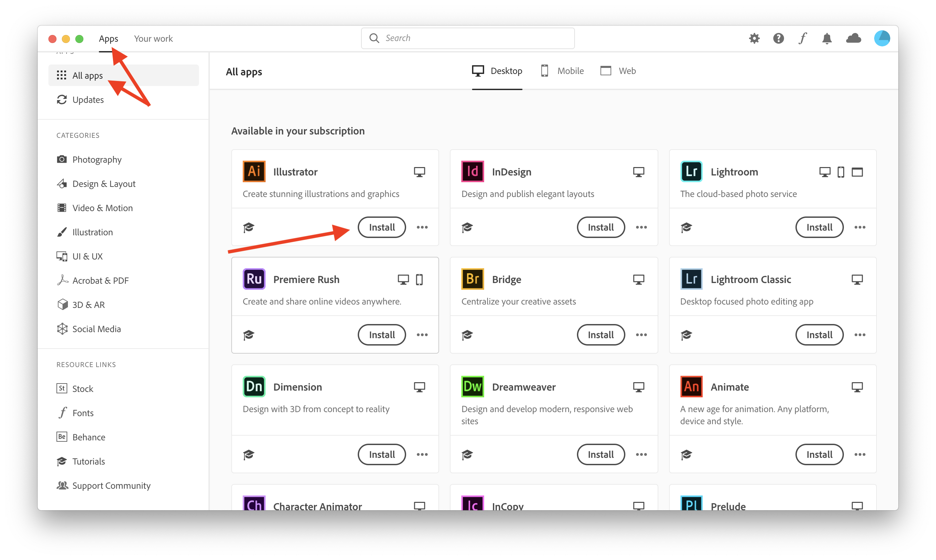Open Illustrator tutorials graduation cap icon
The width and height of the screenshot is (936, 560).
coord(249,227)
